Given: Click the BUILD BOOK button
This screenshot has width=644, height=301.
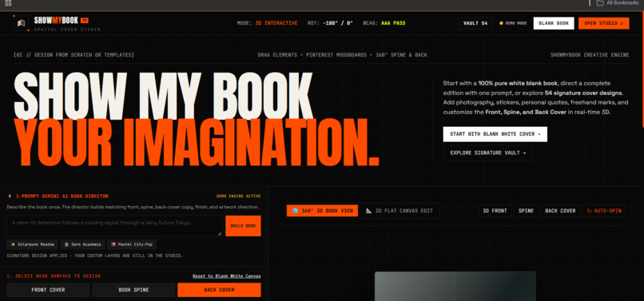Looking at the screenshot, I should (x=243, y=226).
